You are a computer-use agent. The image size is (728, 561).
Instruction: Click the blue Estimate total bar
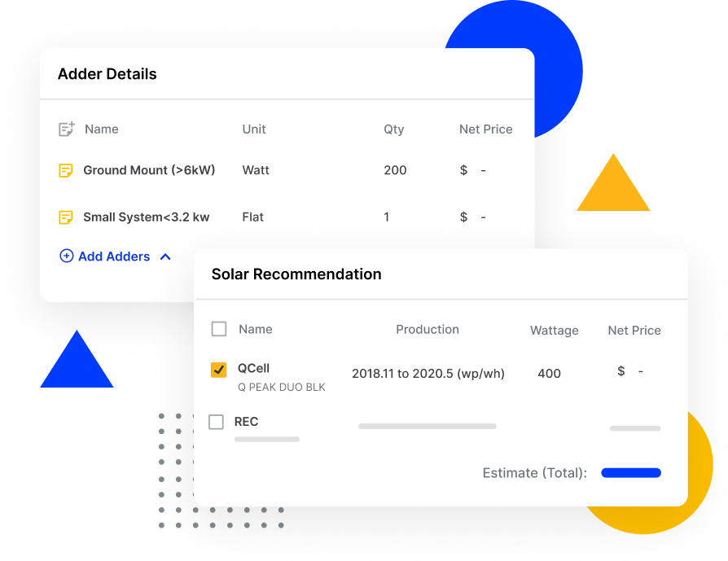(x=631, y=473)
